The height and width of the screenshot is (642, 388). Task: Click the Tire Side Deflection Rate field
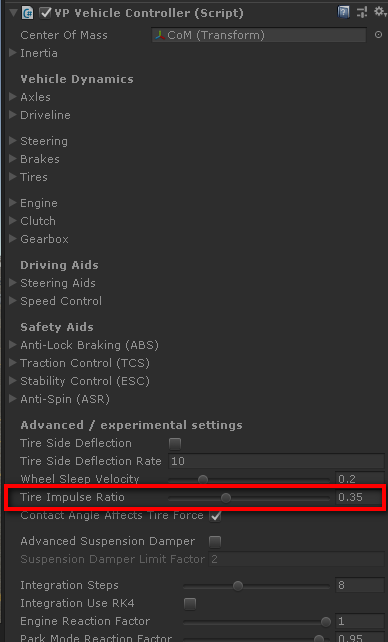pos(276,461)
